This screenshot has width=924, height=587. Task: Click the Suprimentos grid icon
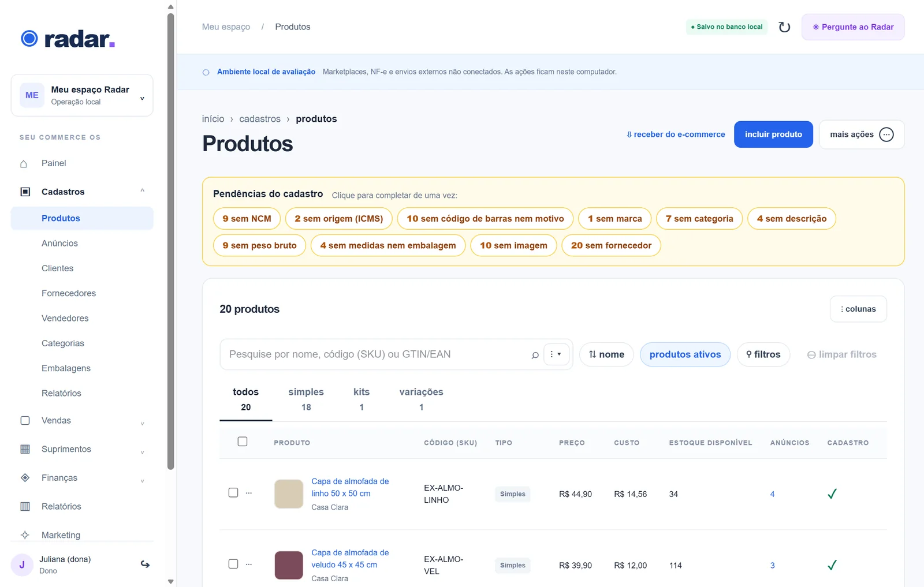(x=25, y=449)
